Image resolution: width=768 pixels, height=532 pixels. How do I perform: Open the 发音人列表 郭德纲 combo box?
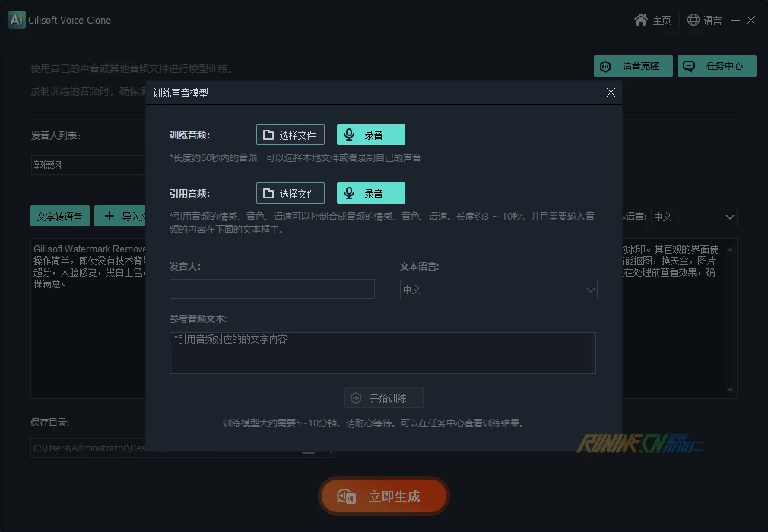tap(88, 165)
